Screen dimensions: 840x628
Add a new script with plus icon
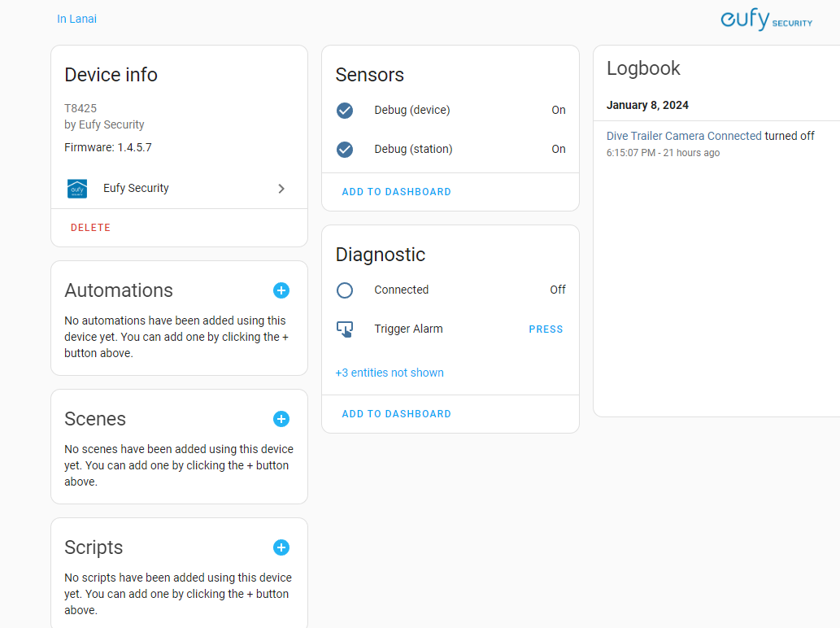281,547
